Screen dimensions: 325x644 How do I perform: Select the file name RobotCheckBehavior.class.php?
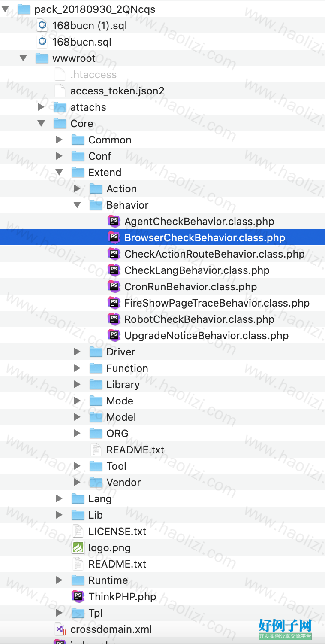coord(199,319)
